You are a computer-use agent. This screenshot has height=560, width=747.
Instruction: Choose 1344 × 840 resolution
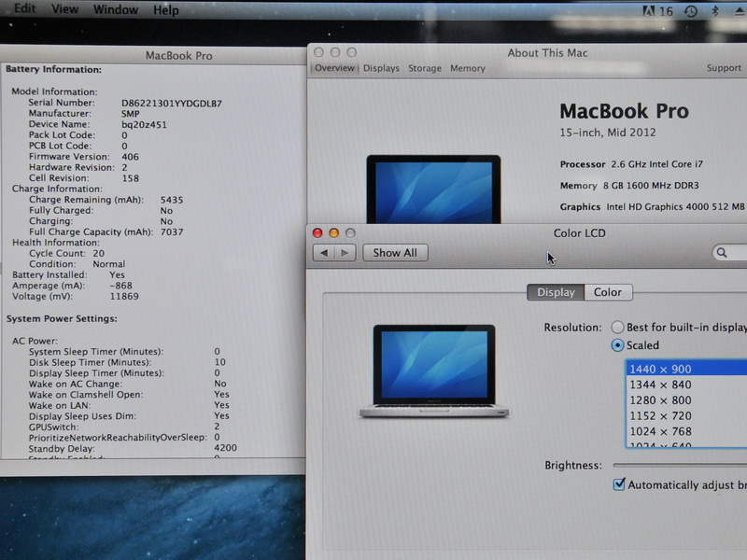click(686, 385)
